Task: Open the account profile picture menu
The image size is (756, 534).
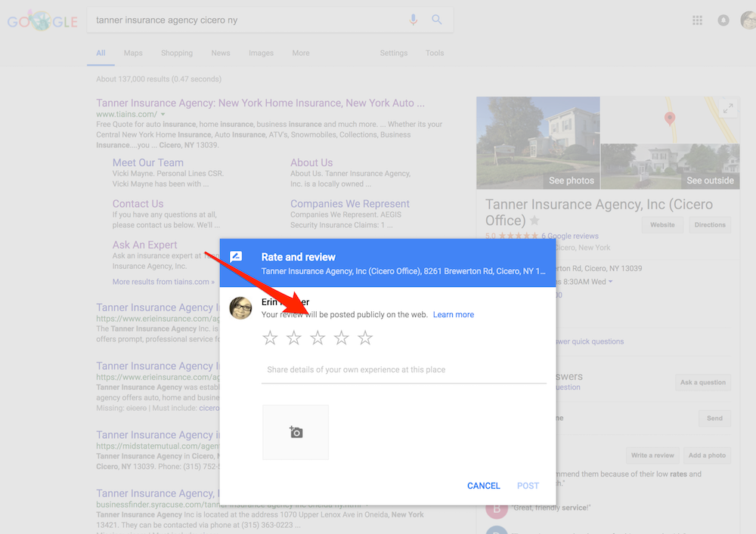Action: [x=748, y=20]
